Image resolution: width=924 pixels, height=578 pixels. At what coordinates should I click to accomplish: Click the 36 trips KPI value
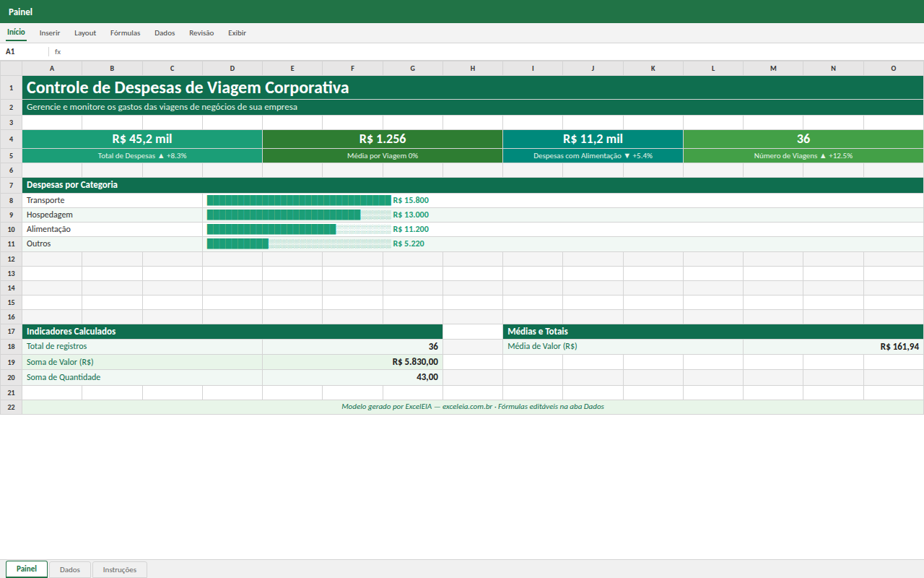[803, 139]
